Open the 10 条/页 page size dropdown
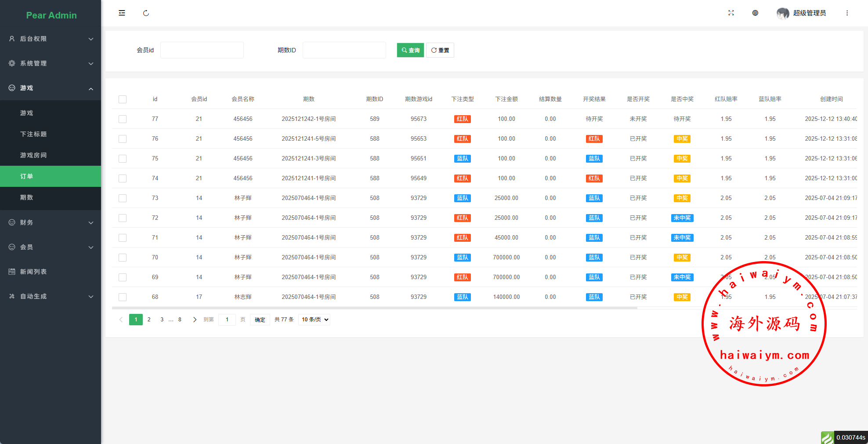This screenshot has height=444, width=868. point(314,320)
